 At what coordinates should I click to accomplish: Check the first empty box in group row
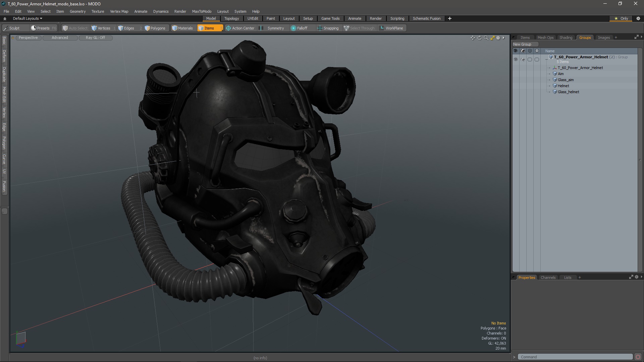click(530, 59)
